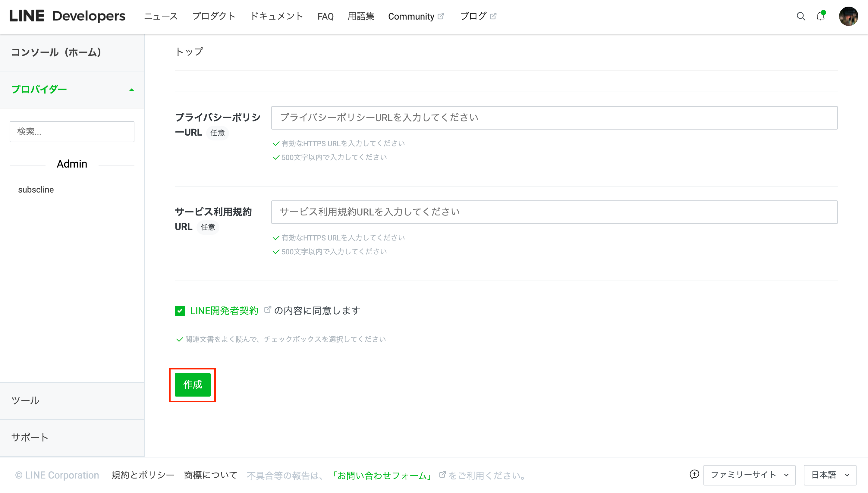Click the green 作成 button
This screenshot has height=493, width=868.
[x=193, y=385]
